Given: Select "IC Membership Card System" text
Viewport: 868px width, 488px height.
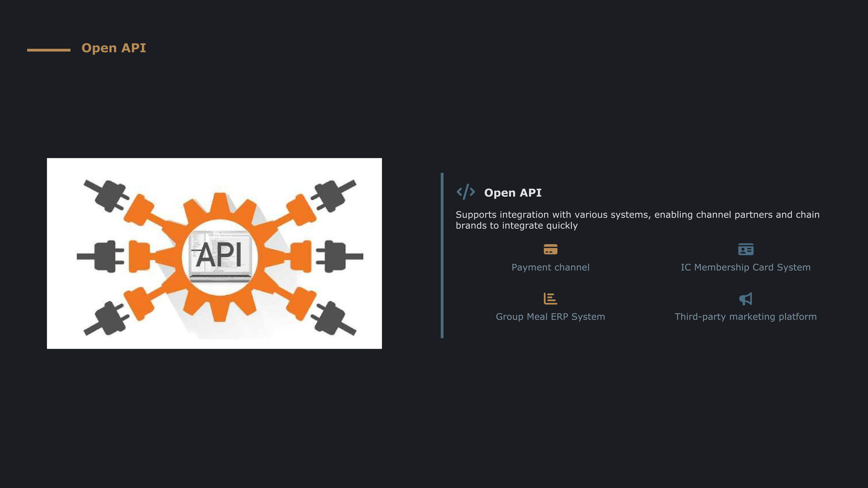Looking at the screenshot, I should pyautogui.click(x=745, y=267).
